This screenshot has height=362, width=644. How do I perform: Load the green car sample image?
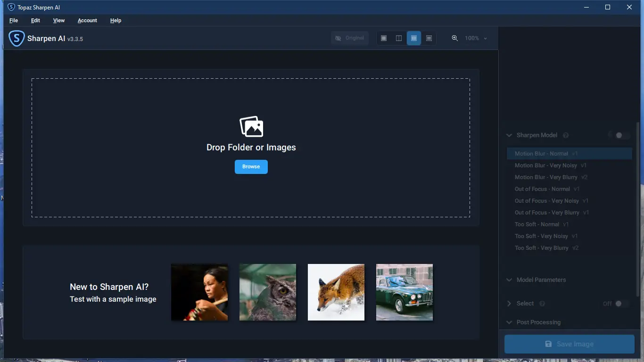coord(405,292)
